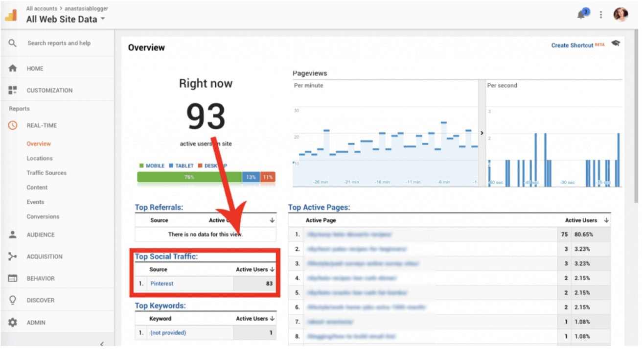This screenshot has width=644, height=355.
Task: Click the graduation cap help icon
Action: [616, 44]
